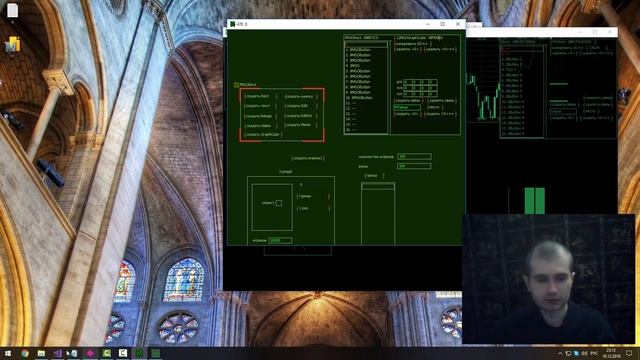Minimize the front green application window
The image size is (640, 360).
pos(427,24)
